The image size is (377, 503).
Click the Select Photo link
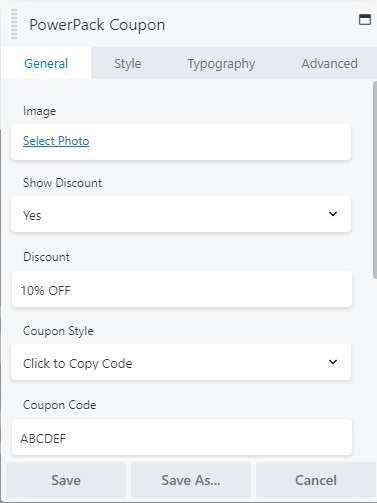click(56, 141)
